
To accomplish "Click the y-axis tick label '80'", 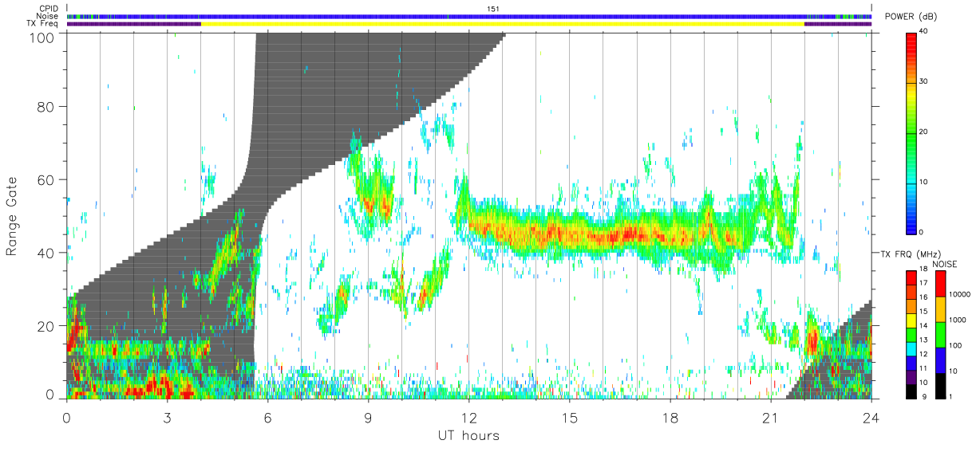I will pos(47,107).
